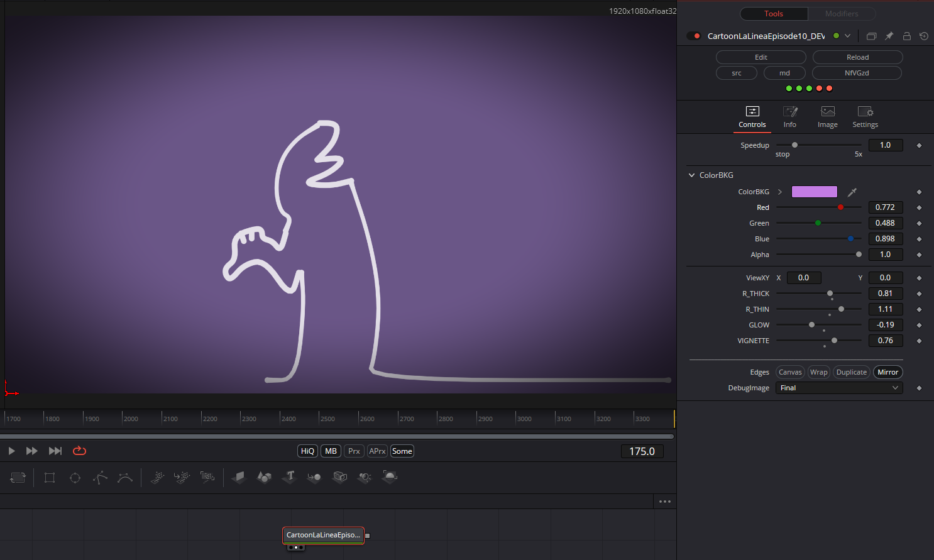Toggle keyframe diamond for Speedup
Screen dimensions: 934x560
(919, 145)
